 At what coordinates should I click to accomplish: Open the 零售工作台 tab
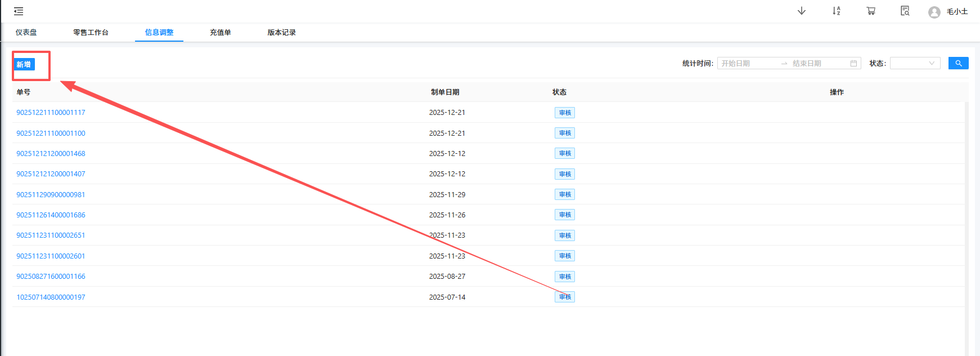point(91,33)
